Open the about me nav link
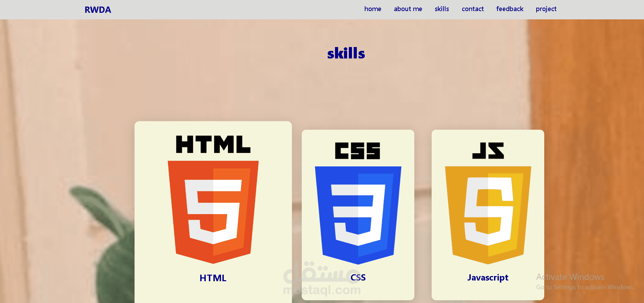644x303 pixels. tap(408, 9)
